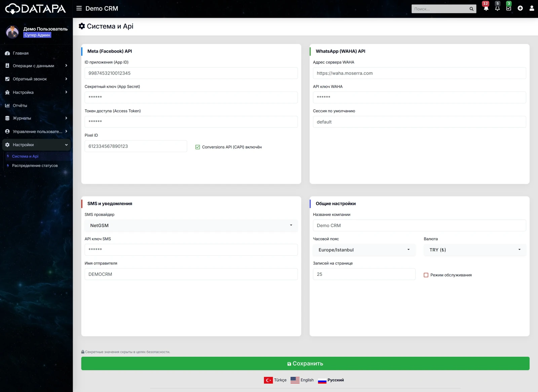Image resolution: width=538 pixels, height=392 pixels.
Task: Click the API ключ WAHA field
Action: [x=419, y=97]
